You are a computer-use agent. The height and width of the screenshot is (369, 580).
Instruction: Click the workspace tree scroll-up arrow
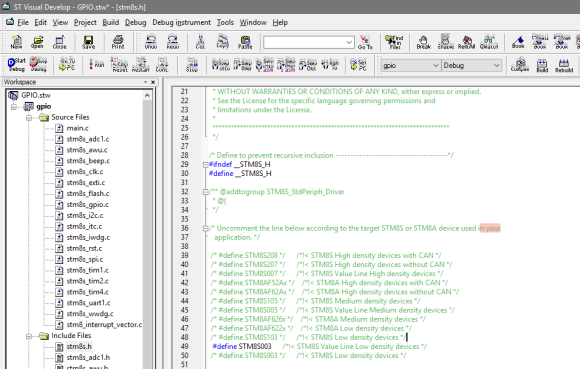coord(148,95)
